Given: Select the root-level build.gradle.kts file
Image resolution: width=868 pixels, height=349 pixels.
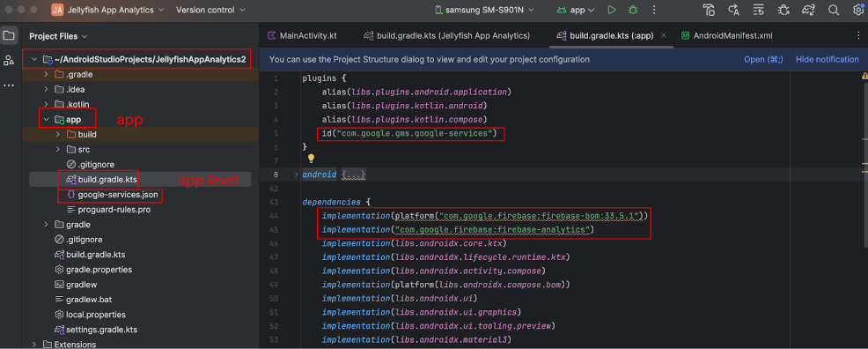Looking at the screenshot, I should point(96,255).
